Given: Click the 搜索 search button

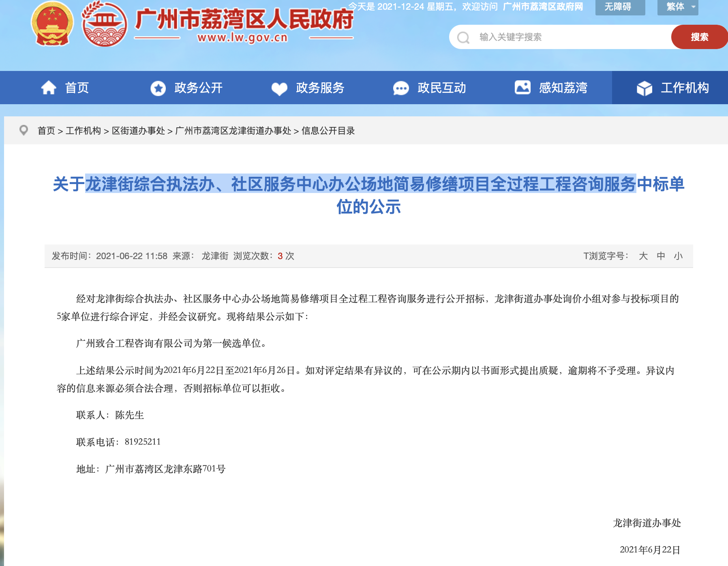Looking at the screenshot, I should point(699,37).
